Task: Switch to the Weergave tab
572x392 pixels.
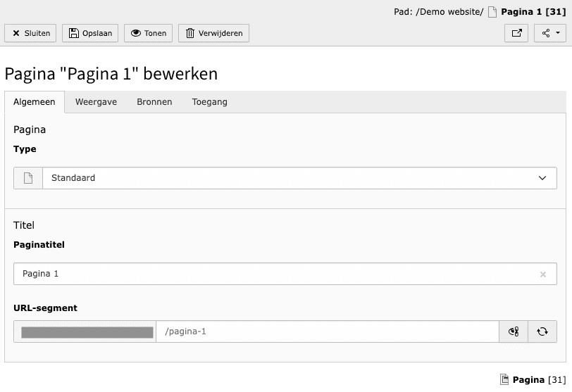Action: (x=96, y=102)
